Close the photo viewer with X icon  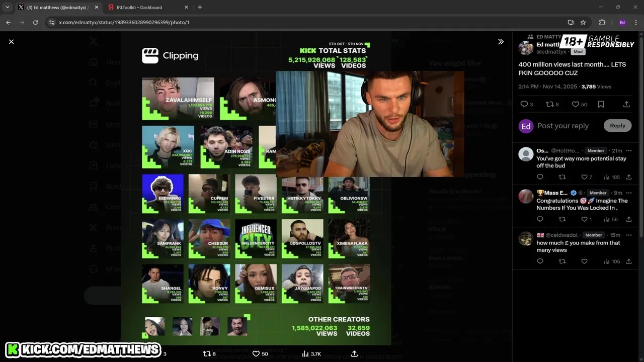pos(11,42)
